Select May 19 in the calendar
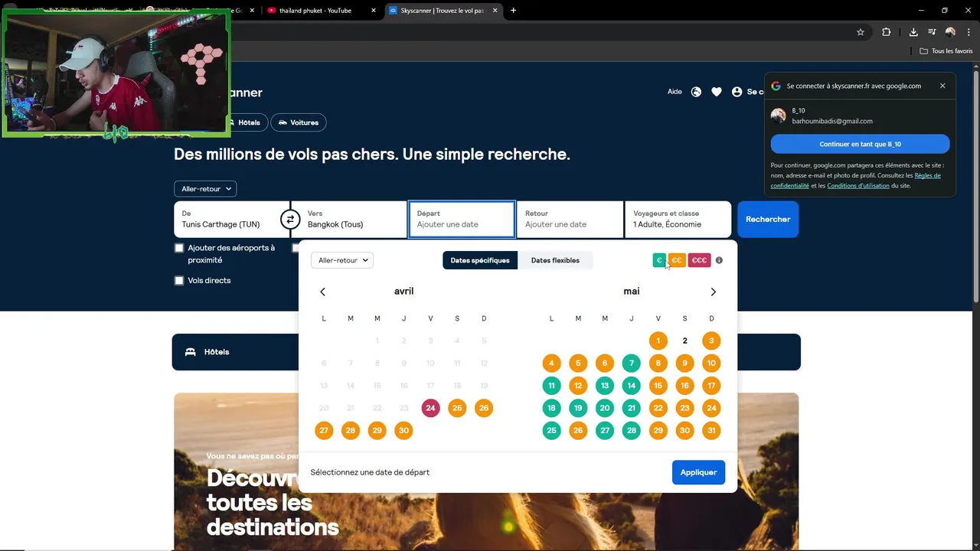 click(578, 408)
